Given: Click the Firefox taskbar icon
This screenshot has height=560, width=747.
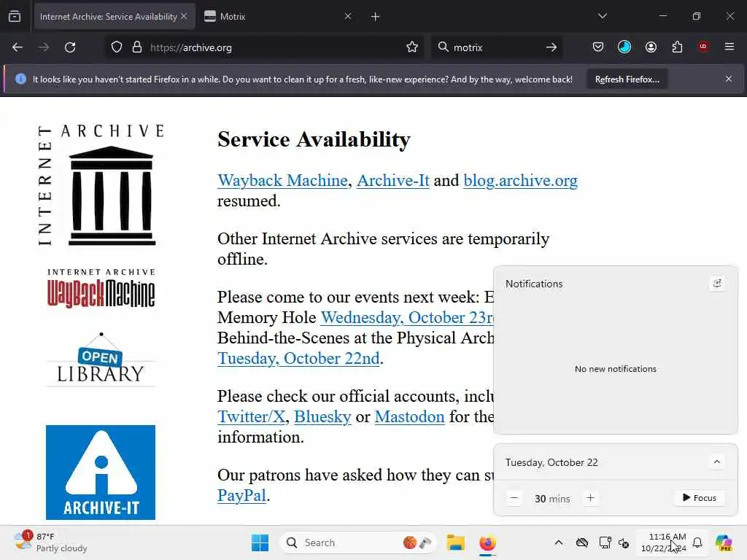Looking at the screenshot, I should point(487,542).
